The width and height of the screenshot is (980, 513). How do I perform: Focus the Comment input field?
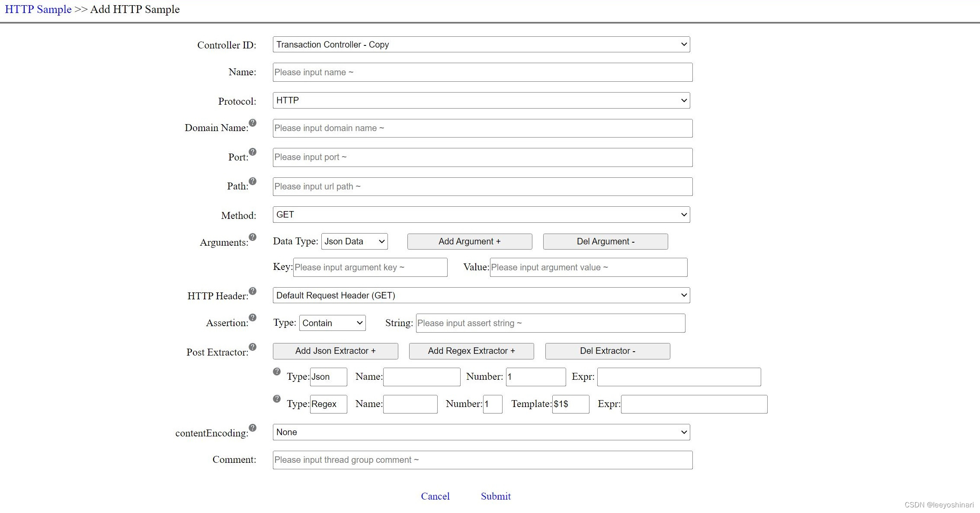[x=483, y=460]
